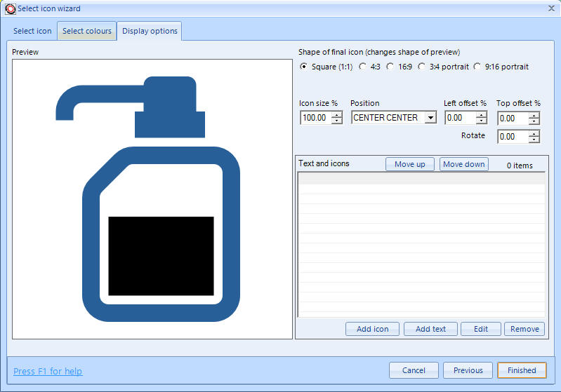The height and width of the screenshot is (392, 561).
Task: Click the soap dispenser preview image
Action: [x=152, y=199]
